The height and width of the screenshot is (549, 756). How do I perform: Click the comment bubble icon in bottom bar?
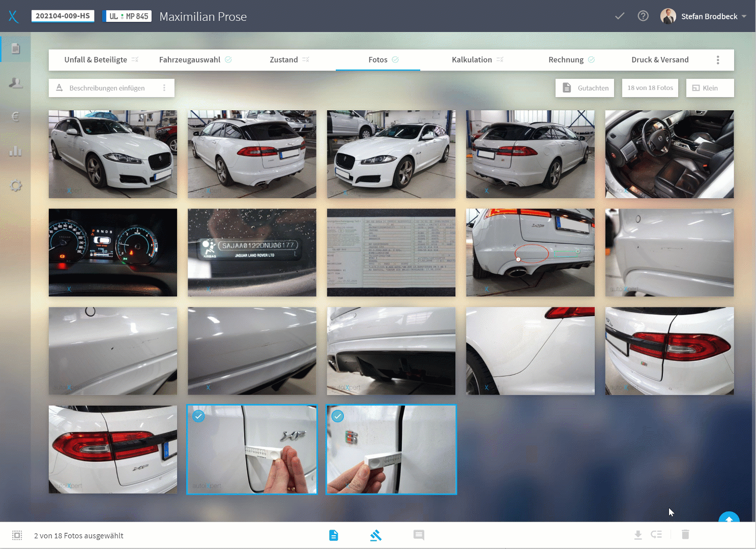[x=419, y=535]
